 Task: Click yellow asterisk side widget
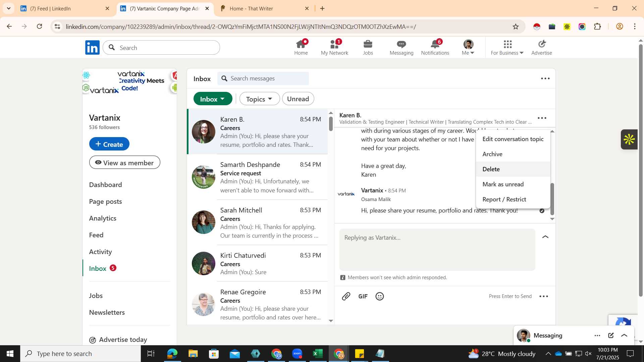[629, 139]
